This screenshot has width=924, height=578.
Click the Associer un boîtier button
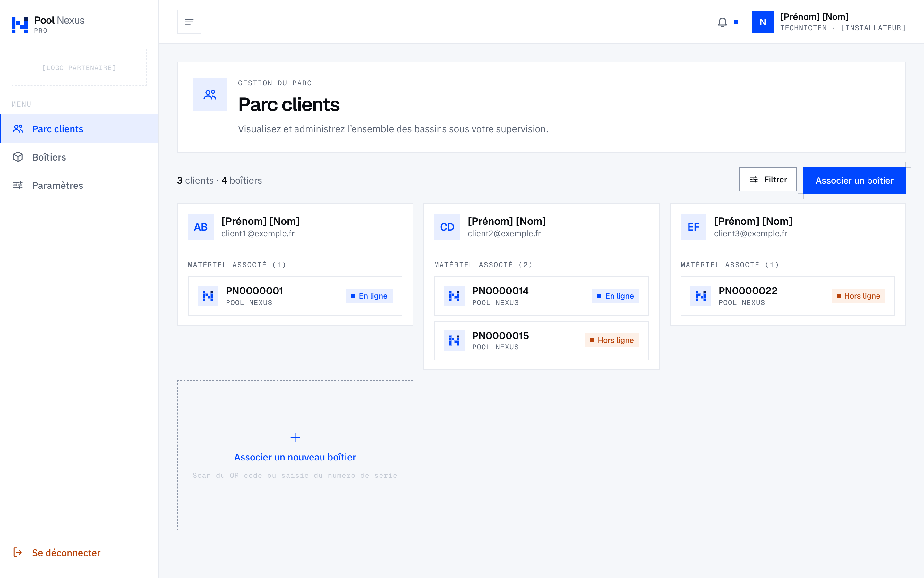[854, 180]
